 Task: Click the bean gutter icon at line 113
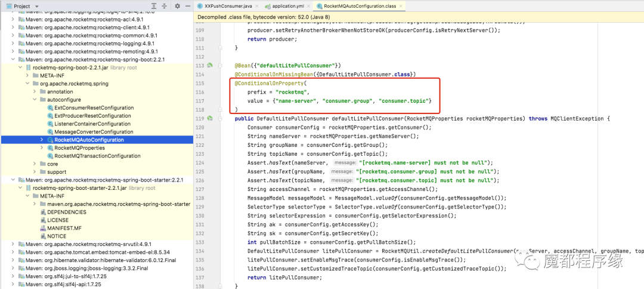click(210, 65)
